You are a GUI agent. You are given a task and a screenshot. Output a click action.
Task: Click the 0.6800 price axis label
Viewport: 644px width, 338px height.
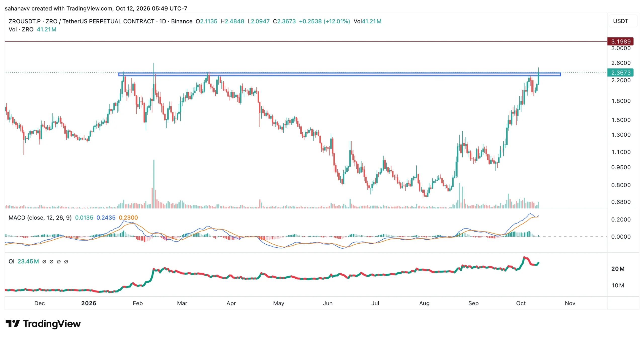(621, 202)
